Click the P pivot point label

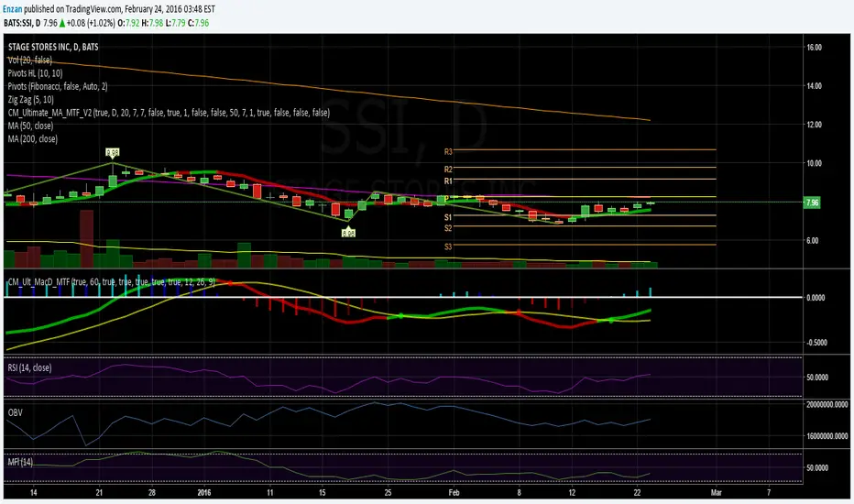coord(446,198)
